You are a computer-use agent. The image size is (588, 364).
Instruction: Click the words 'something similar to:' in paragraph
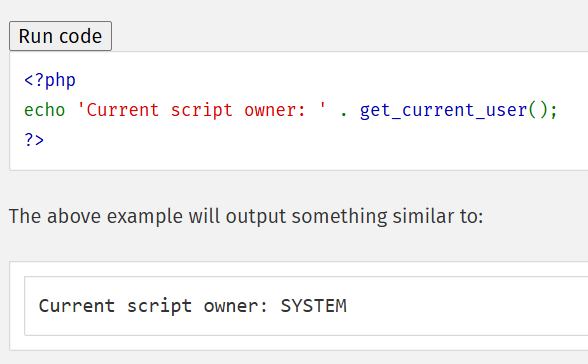(387, 217)
